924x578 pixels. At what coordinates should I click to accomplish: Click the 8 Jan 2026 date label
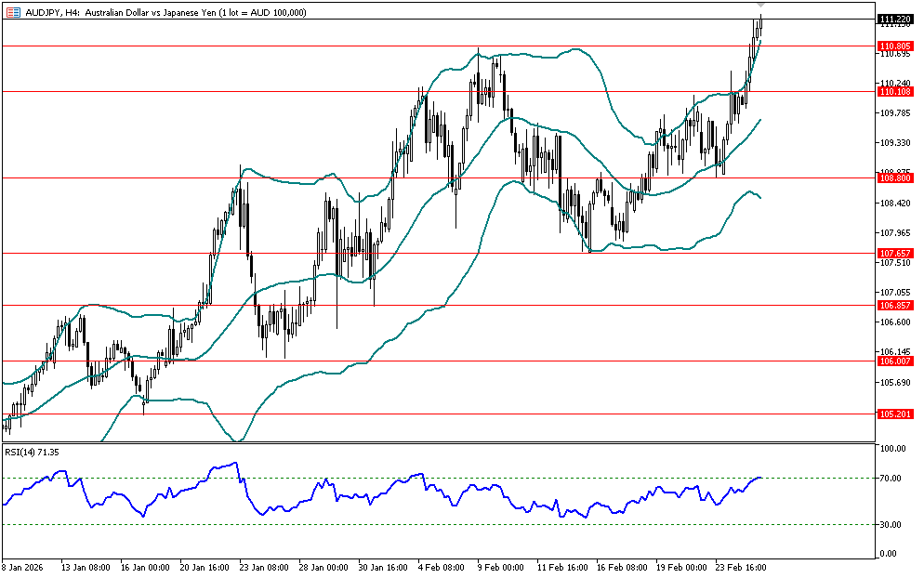click(25, 566)
